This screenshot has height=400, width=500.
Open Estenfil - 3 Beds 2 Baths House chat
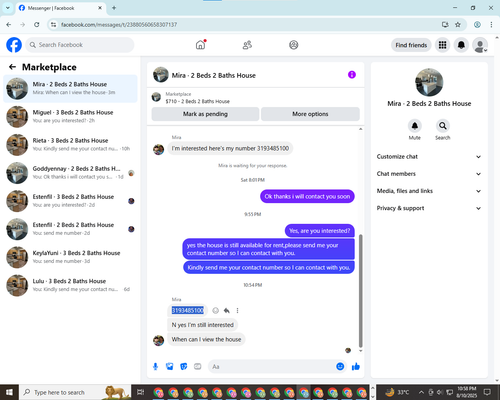tap(70, 201)
